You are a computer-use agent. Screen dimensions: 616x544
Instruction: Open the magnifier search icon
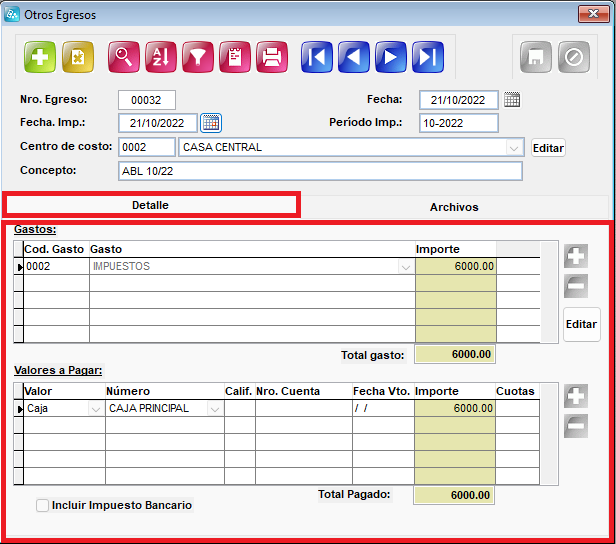124,57
